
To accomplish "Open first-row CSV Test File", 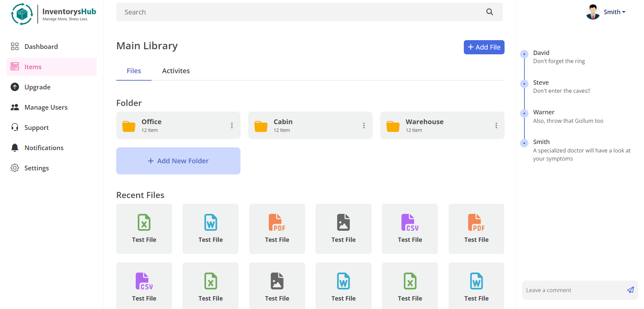I will pos(410,229).
